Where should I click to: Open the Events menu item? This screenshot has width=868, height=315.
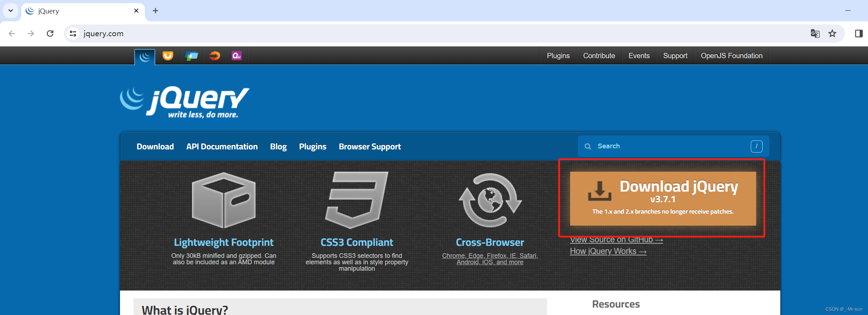click(639, 56)
